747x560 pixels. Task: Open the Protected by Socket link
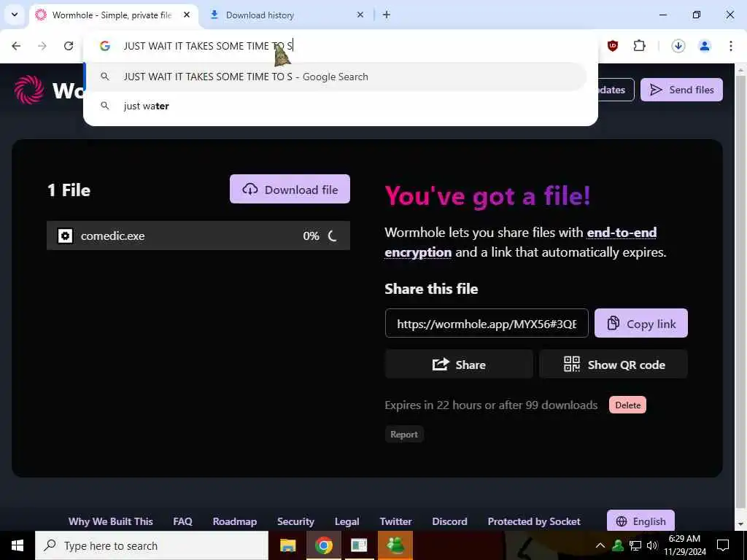pos(533,521)
